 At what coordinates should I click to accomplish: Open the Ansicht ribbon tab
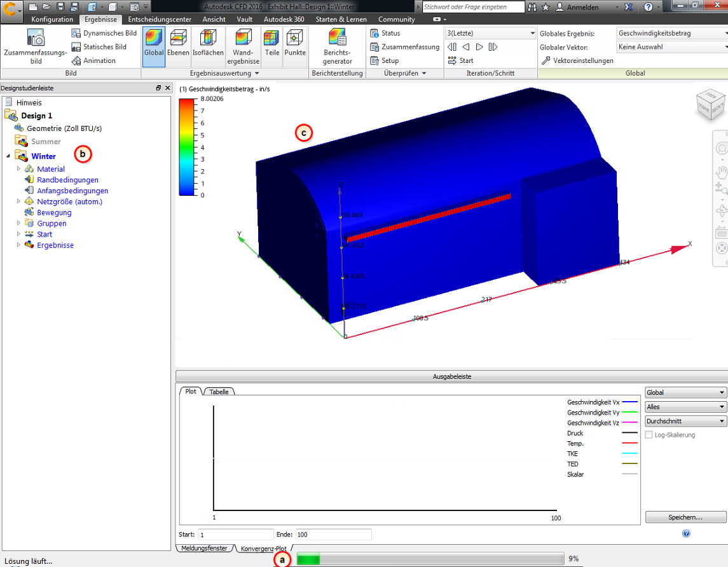pos(214,20)
